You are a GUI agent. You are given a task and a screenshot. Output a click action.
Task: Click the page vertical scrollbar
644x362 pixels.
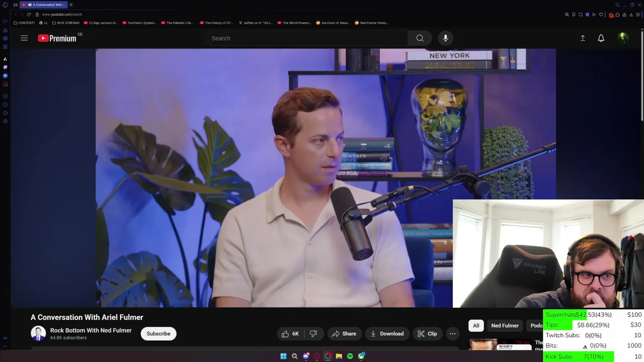click(x=642, y=75)
